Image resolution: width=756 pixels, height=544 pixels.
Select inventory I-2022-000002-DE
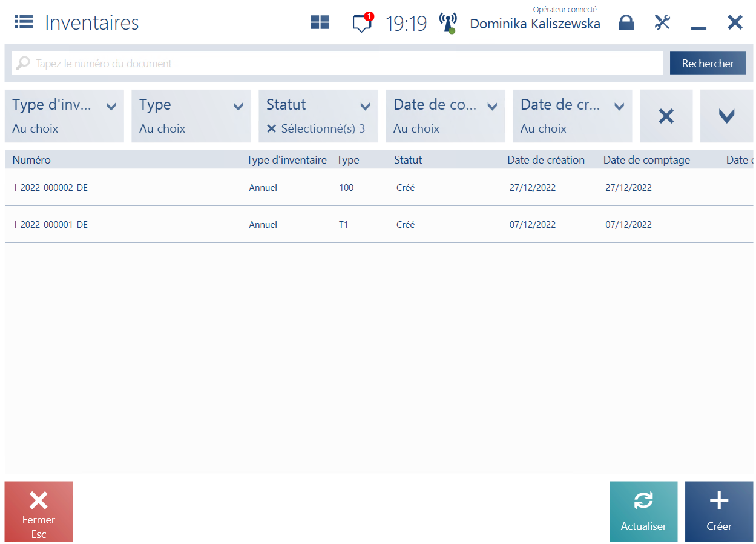point(379,187)
